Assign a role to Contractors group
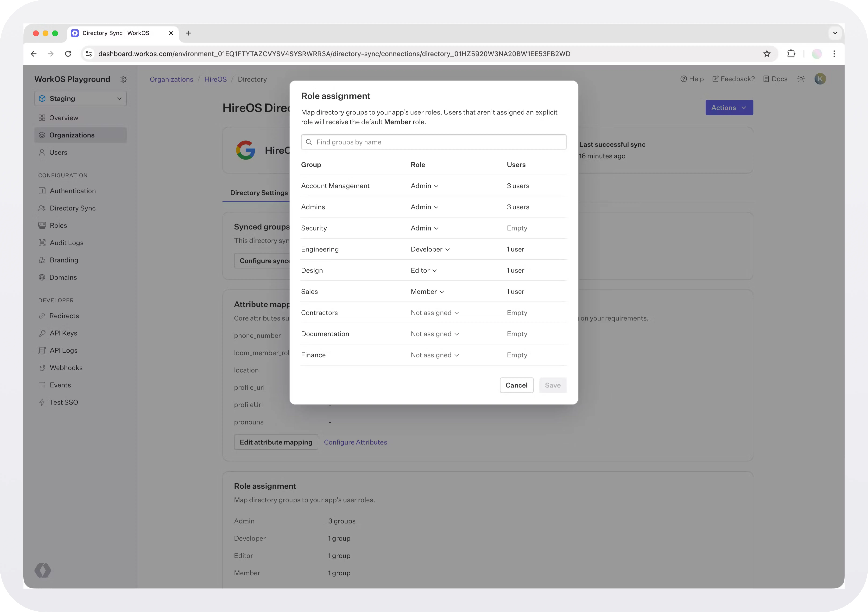Viewport: 868px width, 612px height. pyautogui.click(x=435, y=313)
